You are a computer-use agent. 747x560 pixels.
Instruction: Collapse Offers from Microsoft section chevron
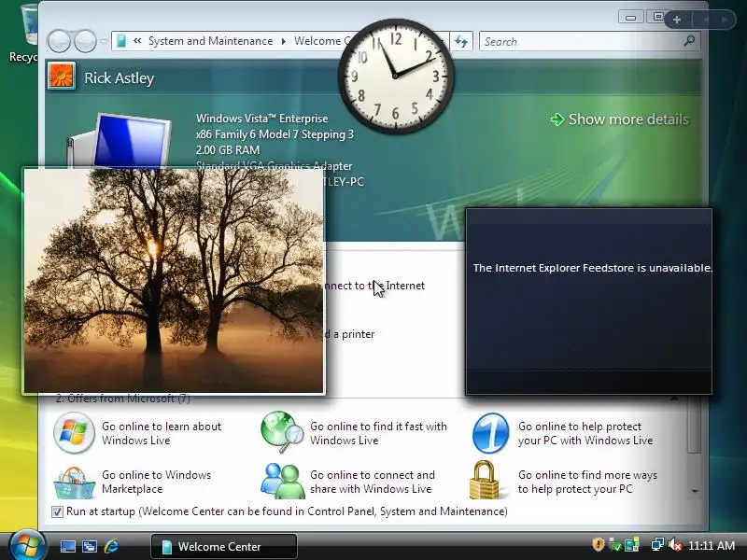(x=674, y=399)
